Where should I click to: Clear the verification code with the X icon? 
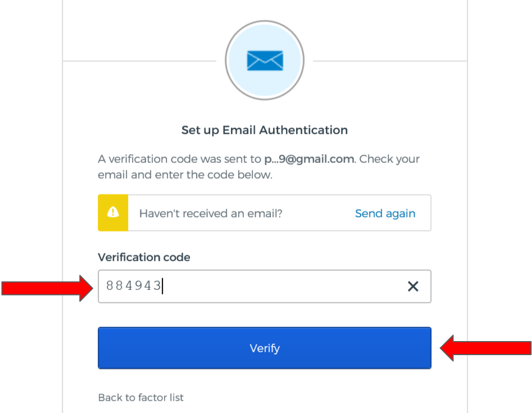(x=413, y=287)
